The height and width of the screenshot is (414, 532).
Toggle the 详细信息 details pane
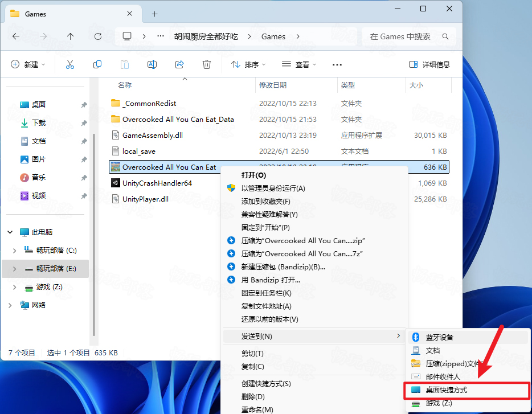[x=429, y=64]
